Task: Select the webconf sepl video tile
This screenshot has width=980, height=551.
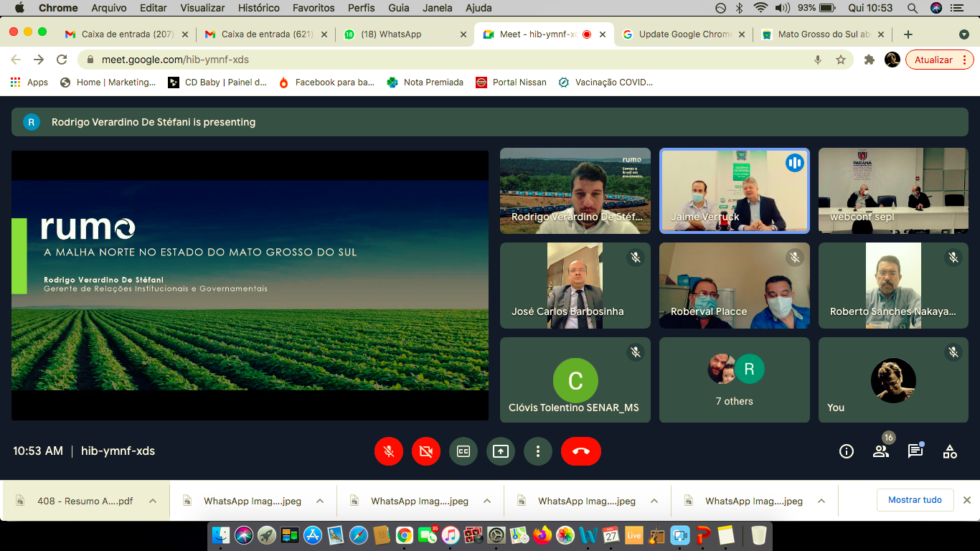Action: (x=893, y=190)
